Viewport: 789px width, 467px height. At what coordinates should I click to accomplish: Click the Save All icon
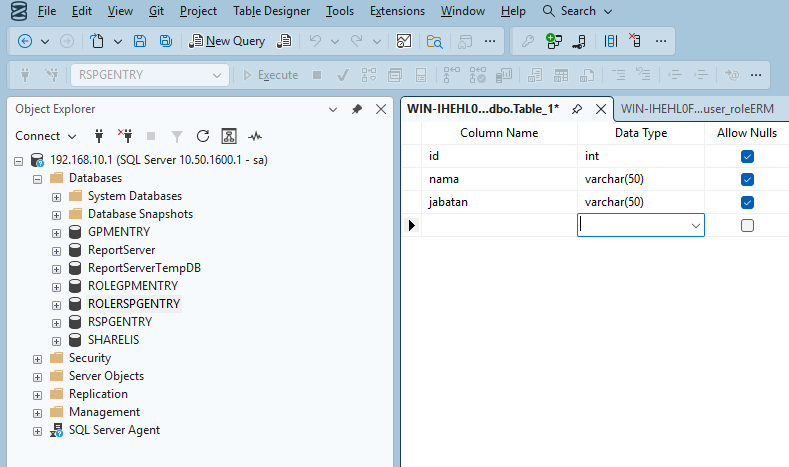coord(166,41)
